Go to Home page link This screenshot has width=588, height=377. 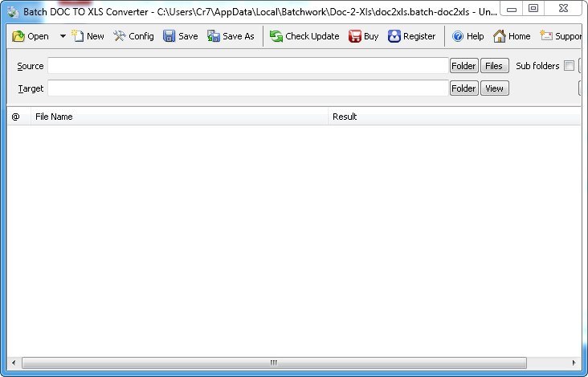click(x=512, y=36)
